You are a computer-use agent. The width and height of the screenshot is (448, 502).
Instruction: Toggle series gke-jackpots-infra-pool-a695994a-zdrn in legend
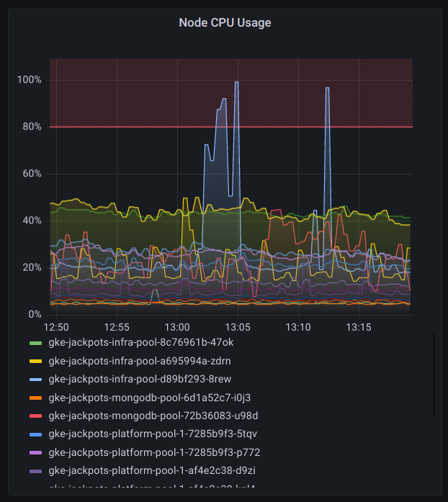click(140, 361)
